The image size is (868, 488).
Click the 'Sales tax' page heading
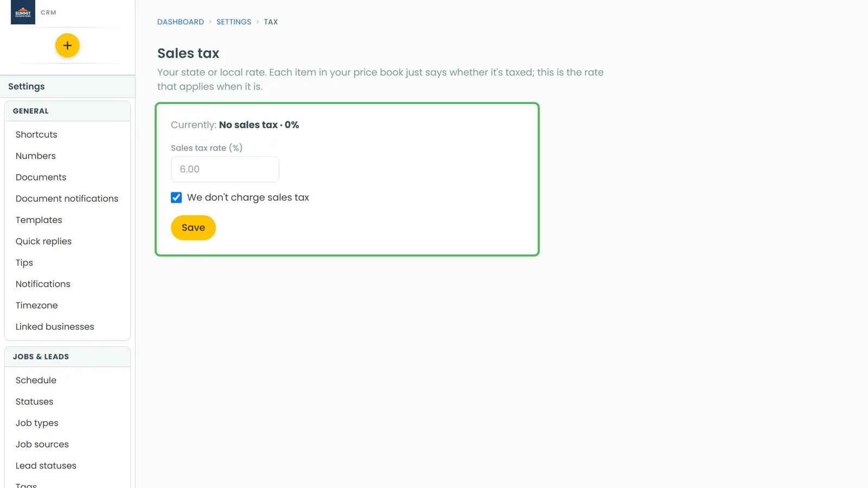(188, 53)
